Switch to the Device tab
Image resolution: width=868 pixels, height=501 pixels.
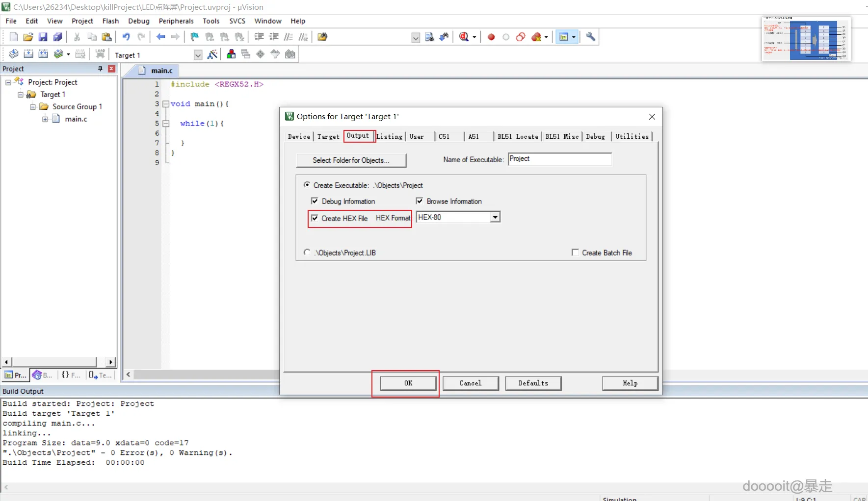299,137
